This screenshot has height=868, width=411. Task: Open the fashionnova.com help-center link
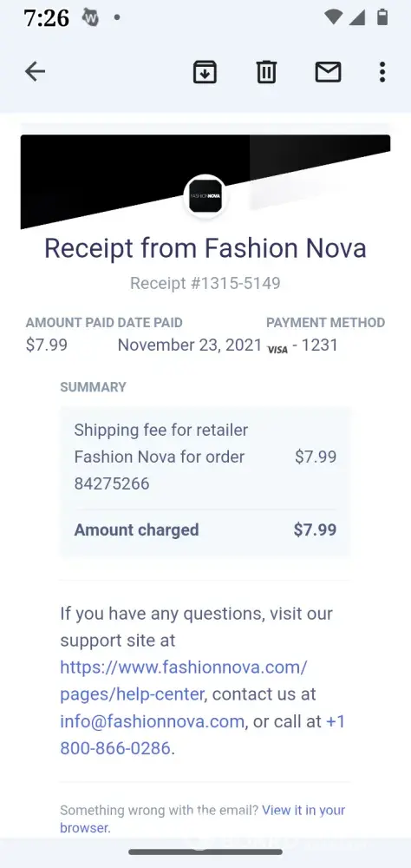pos(184,681)
